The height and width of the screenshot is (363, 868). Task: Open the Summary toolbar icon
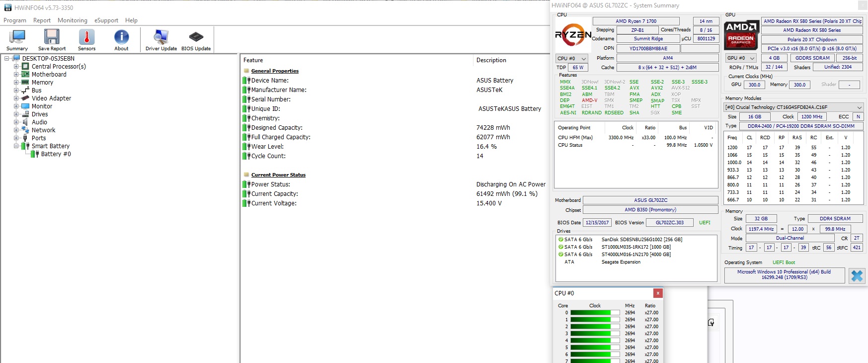pos(17,37)
